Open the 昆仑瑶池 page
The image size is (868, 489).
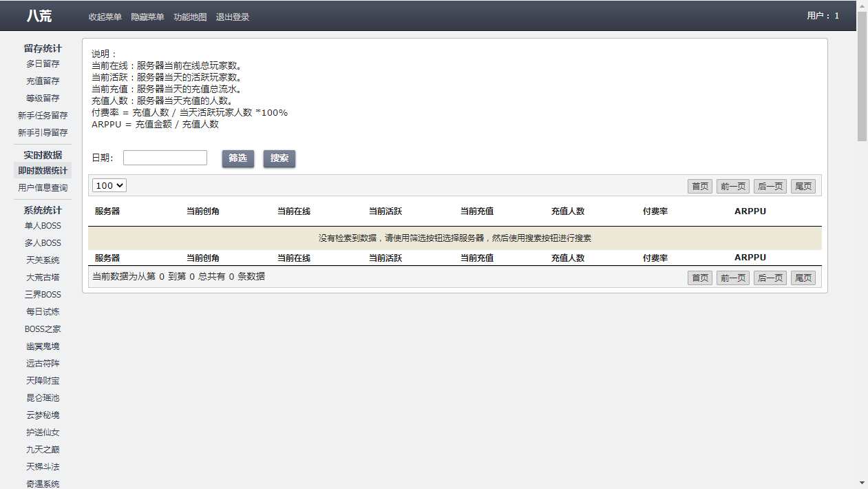tap(44, 397)
